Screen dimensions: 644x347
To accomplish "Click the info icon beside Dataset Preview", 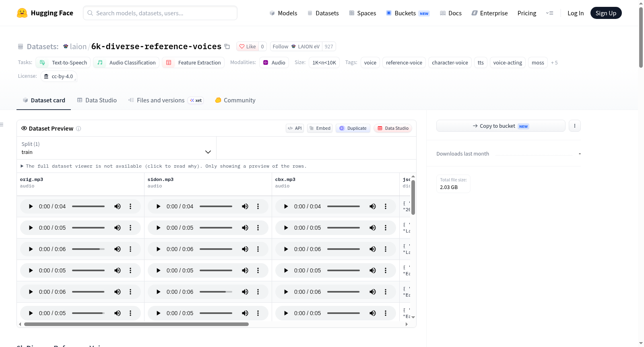I will click(78, 129).
